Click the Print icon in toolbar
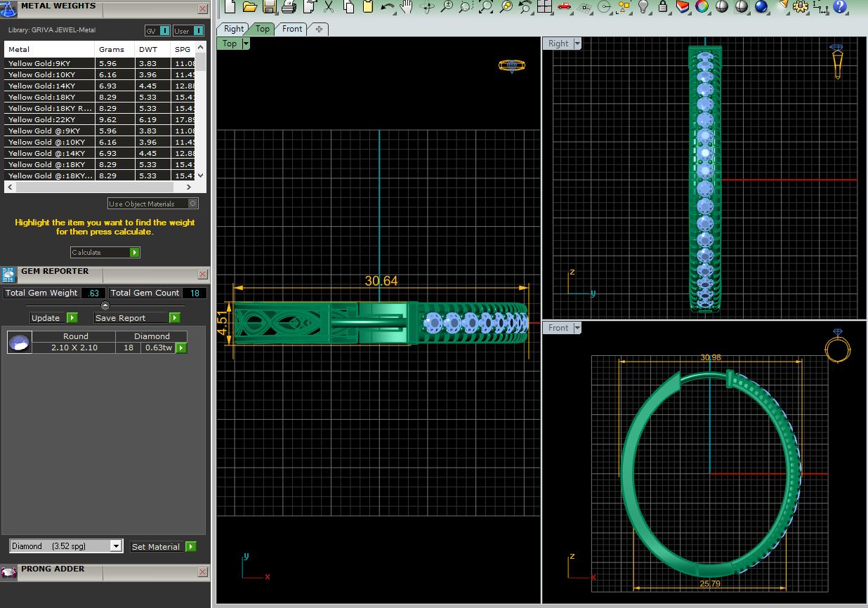 pos(289,7)
